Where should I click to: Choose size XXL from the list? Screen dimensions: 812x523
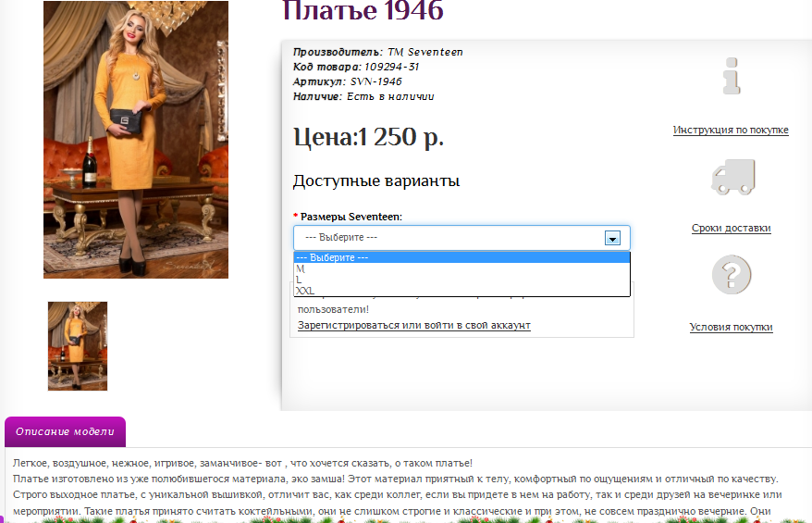click(x=461, y=291)
